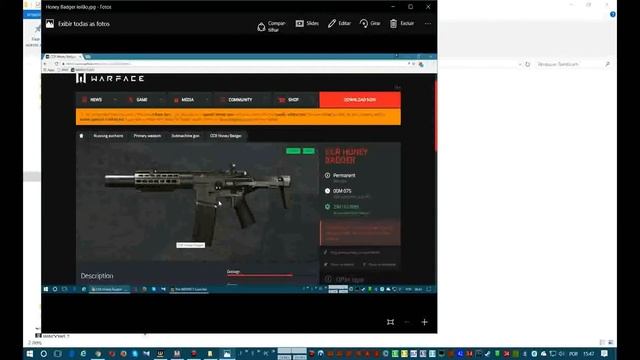This screenshot has height=360, width=640.
Task: Click the network icon in the system tray
Action: coord(553,354)
